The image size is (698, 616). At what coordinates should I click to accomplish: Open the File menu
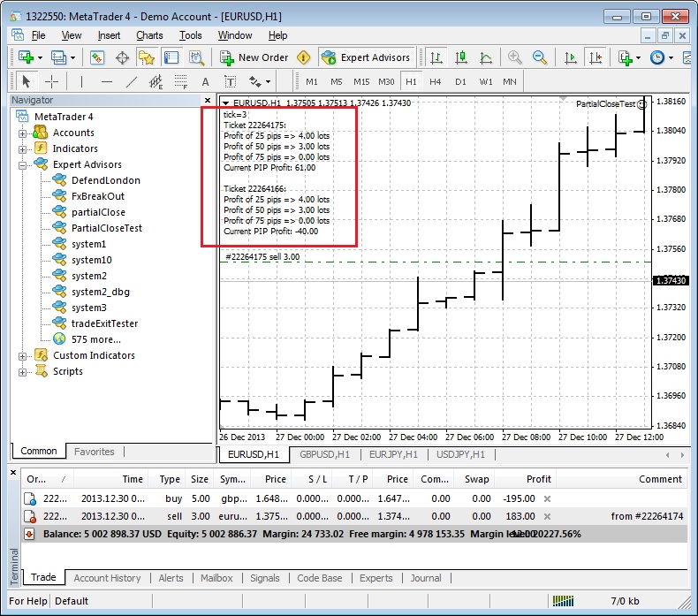38,35
